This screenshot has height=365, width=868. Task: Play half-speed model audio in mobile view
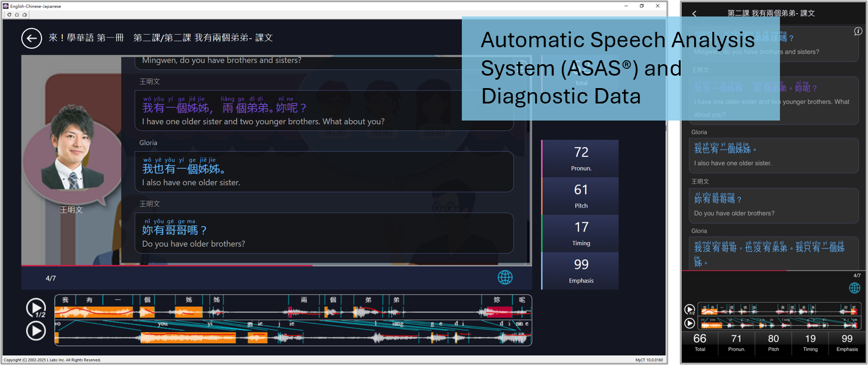[x=690, y=310]
